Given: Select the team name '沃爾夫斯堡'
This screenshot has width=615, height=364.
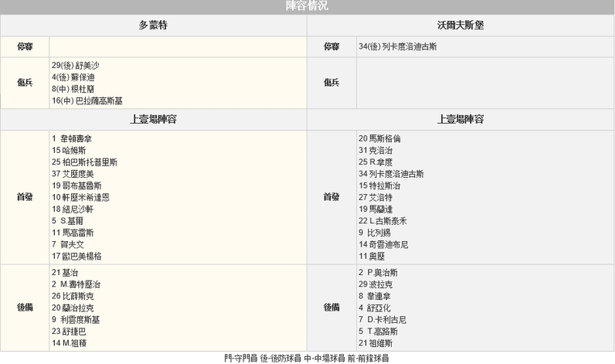Looking at the screenshot, I should coord(460,25).
